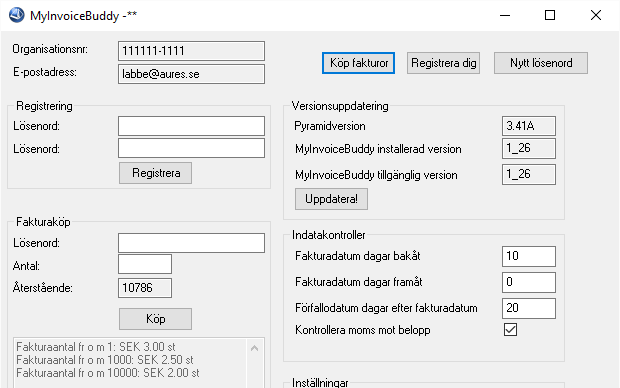Image resolution: width=620 pixels, height=388 pixels.
Task: Click the Registrering group label
Action: [44, 106]
